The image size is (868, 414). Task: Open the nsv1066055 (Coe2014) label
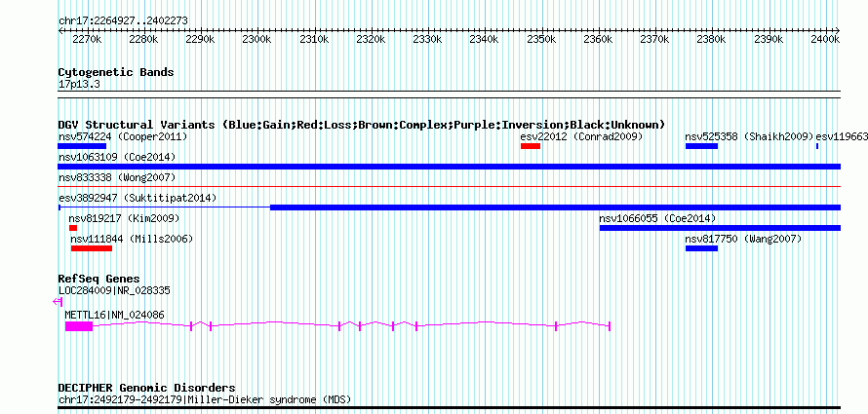coord(657,218)
